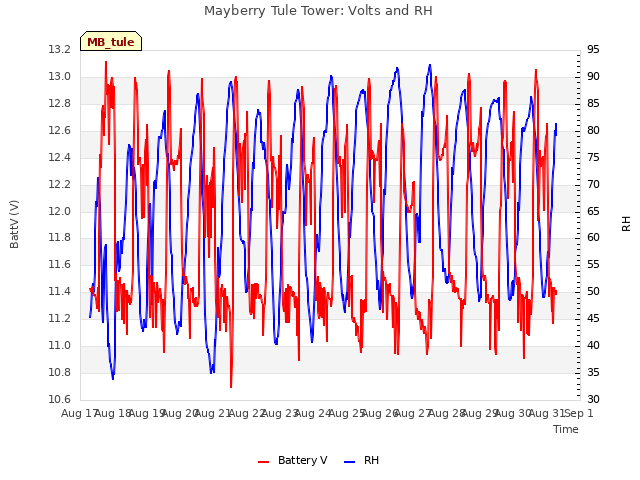Image resolution: width=640 pixels, height=480 pixels.
Task: Click the 11.4 left axis tick label
Action: (60, 291)
